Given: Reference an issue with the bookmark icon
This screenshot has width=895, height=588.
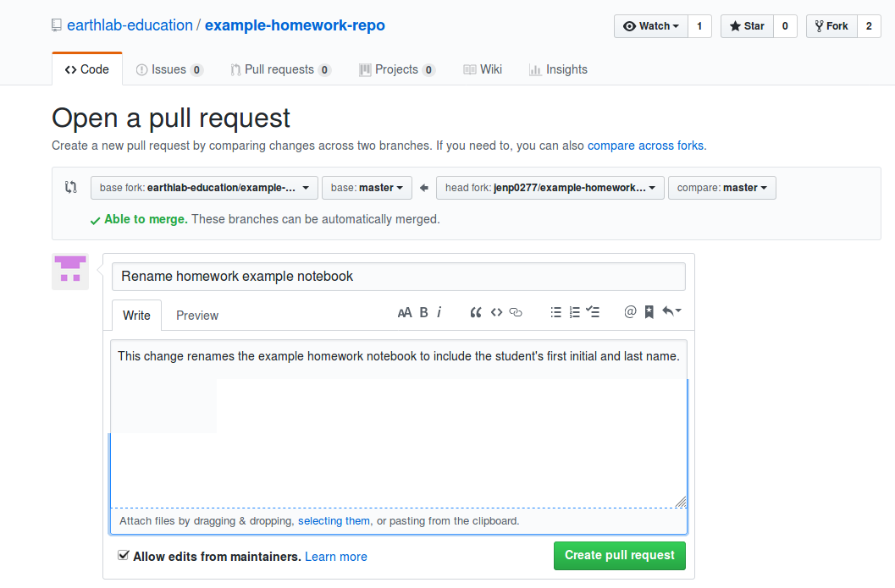Looking at the screenshot, I should [649, 312].
